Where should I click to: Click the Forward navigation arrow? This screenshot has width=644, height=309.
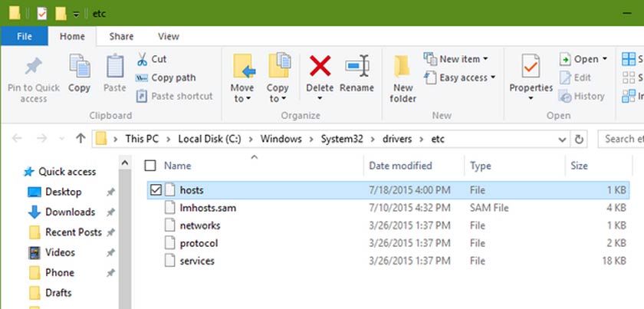coord(41,139)
